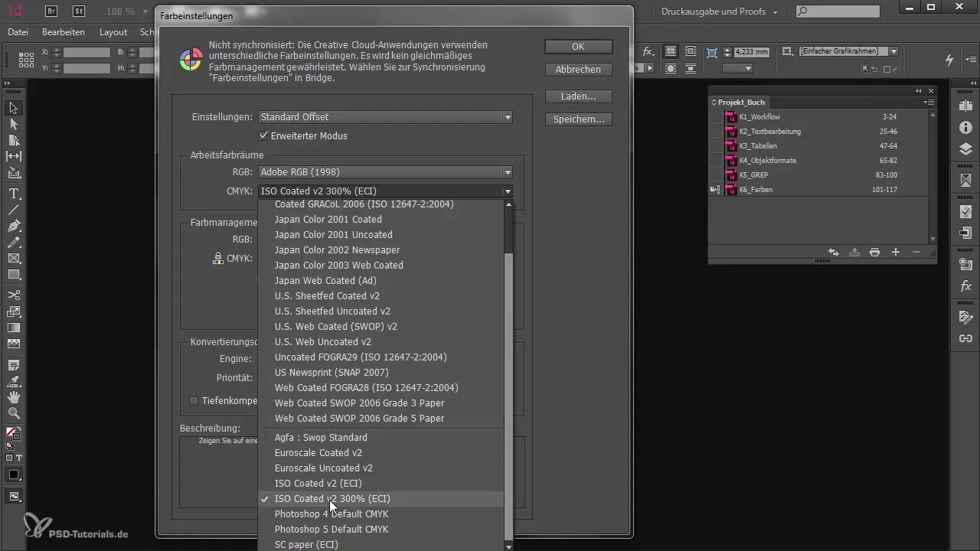Set K4_Objektformate as style source
The width and height of the screenshot is (980, 551).
[x=716, y=161]
